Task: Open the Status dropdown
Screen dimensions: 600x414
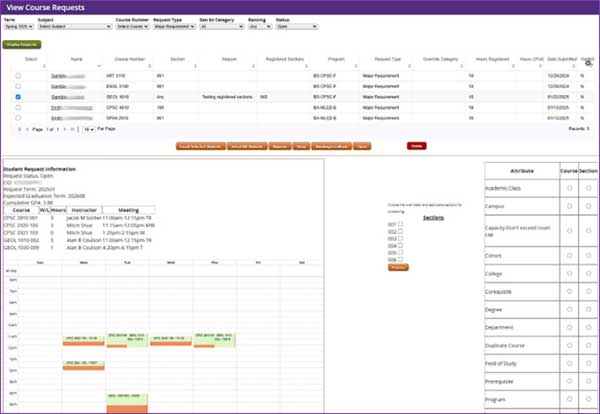Action: 297,26
